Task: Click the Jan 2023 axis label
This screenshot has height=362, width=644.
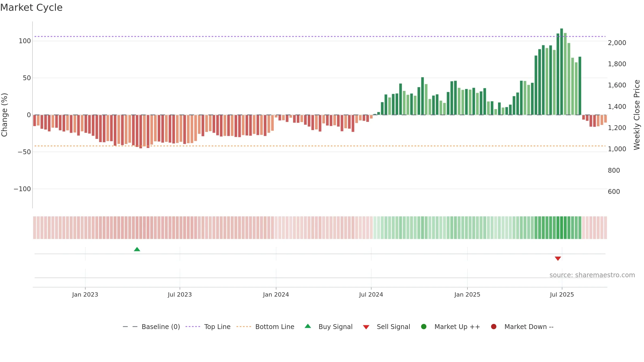Action: [x=85, y=294]
